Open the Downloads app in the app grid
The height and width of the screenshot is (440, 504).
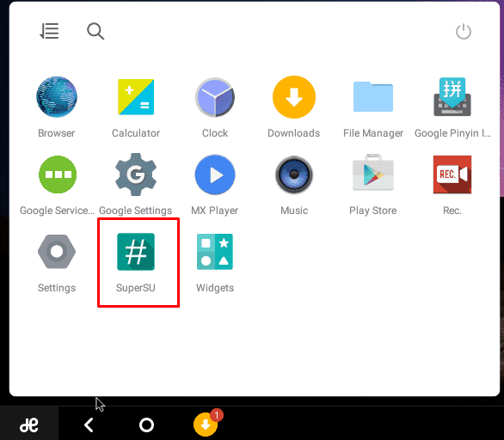point(294,96)
